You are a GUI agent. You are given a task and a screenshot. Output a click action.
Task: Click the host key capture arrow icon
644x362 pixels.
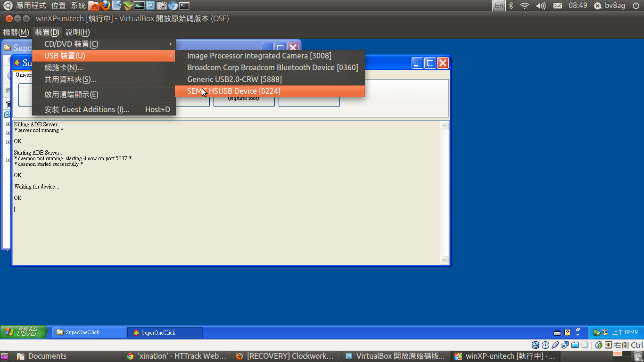[x=609, y=345]
